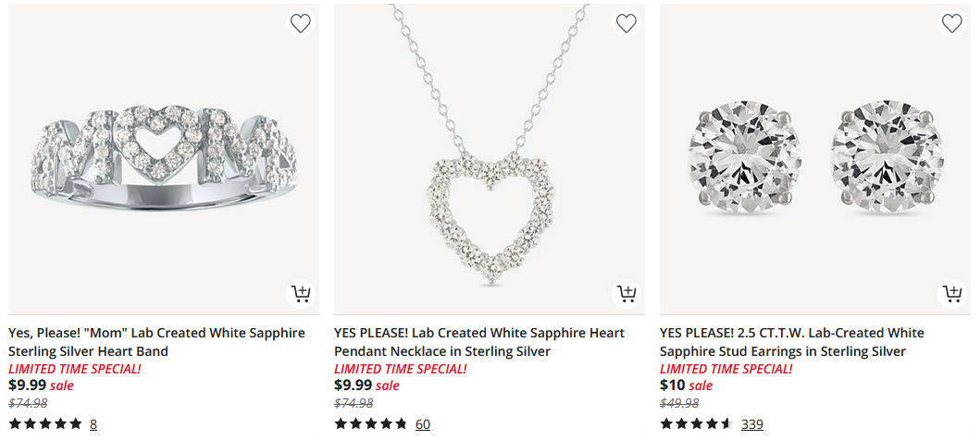
Task: View the heart pendant necklace photo
Action: pyautogui.click(x=490, y=159)
